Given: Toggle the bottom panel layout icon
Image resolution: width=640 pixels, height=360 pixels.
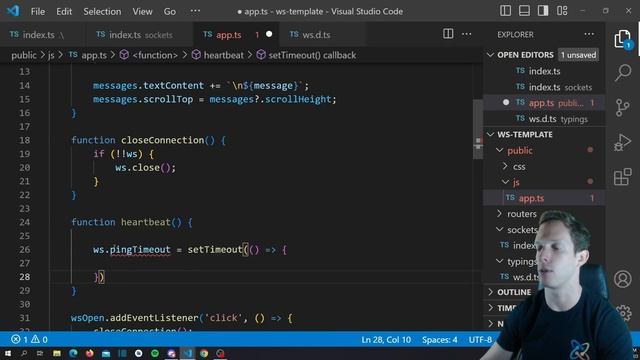Looking at the screenshot, I should [524, 11].
